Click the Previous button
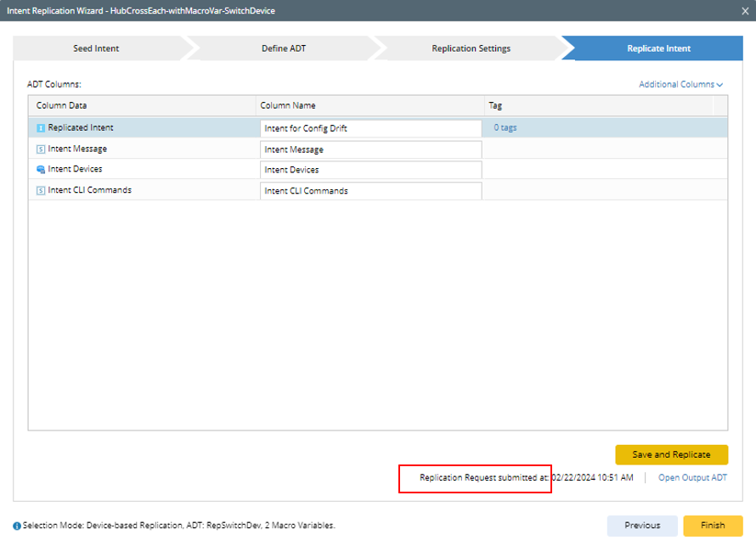756x546 pixels. 642,526
